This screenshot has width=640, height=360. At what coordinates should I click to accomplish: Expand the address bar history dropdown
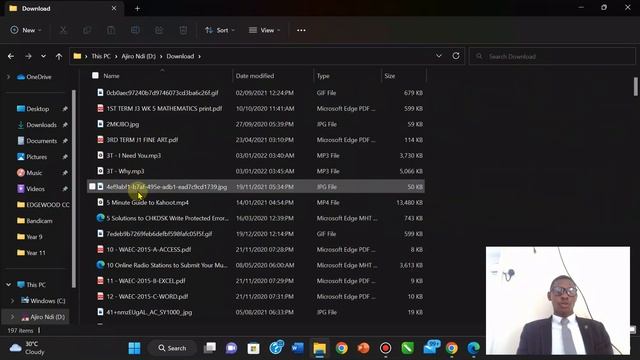(439, 56)
